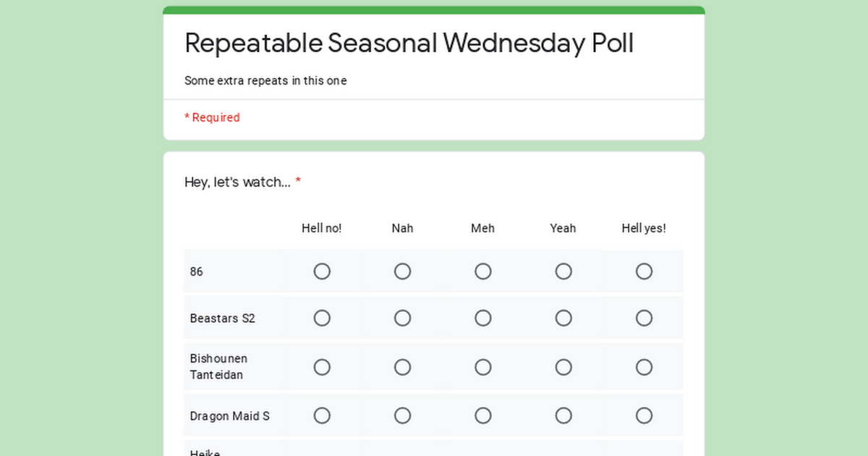Rate Beastars S2 as "Meh"
Screen dimensions: 868x456
pyautogui.click(x=482, y=318)
